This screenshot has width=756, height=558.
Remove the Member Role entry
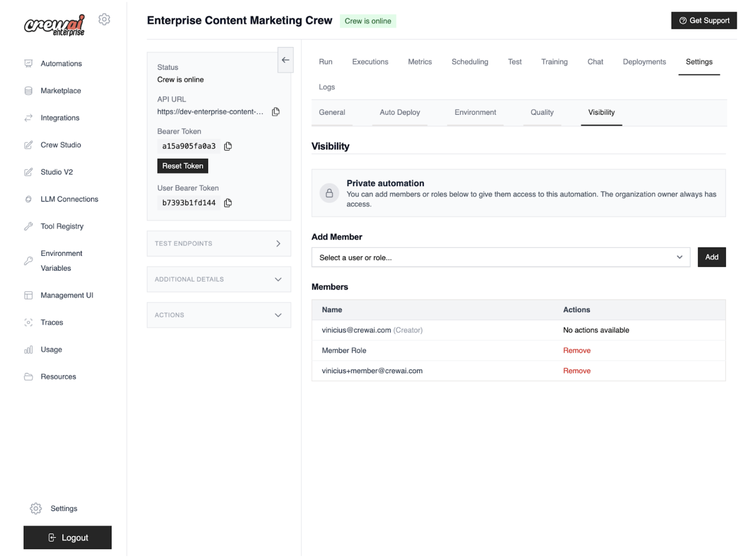tap(576, 350)
